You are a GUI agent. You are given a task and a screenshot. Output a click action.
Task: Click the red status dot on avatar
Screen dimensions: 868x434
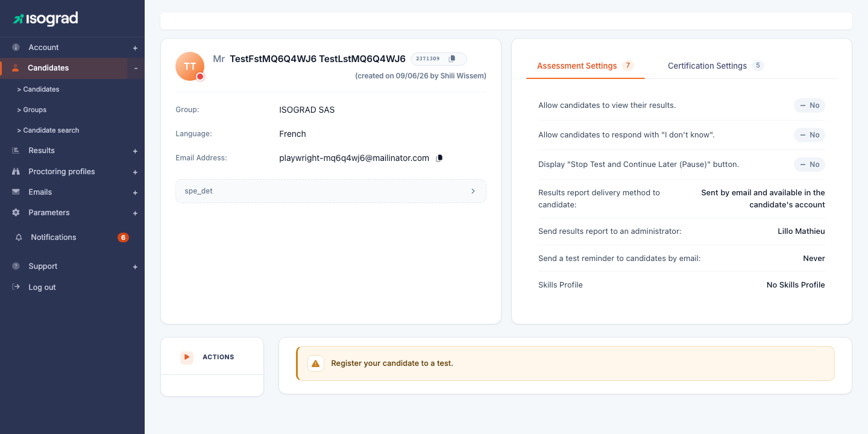coord(200,77)
